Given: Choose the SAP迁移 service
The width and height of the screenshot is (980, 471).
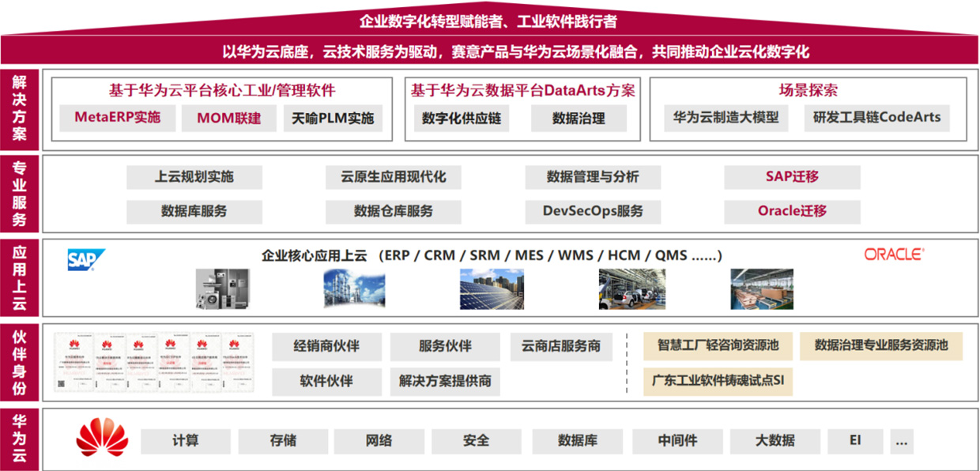Looking at the screenshot, I should tap(792, 177).
